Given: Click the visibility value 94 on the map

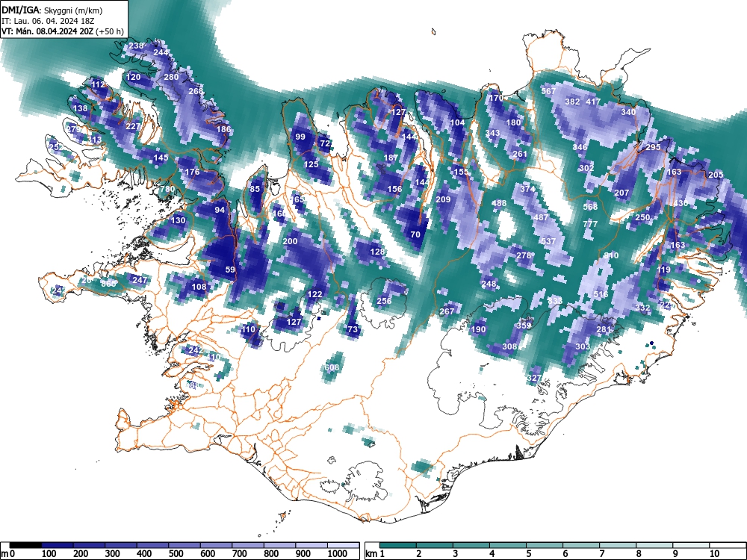Looking at the screenshot, I should pos(220,210).
